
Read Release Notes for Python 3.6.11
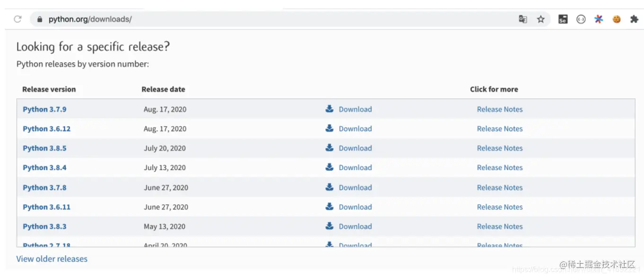(500, 207)
